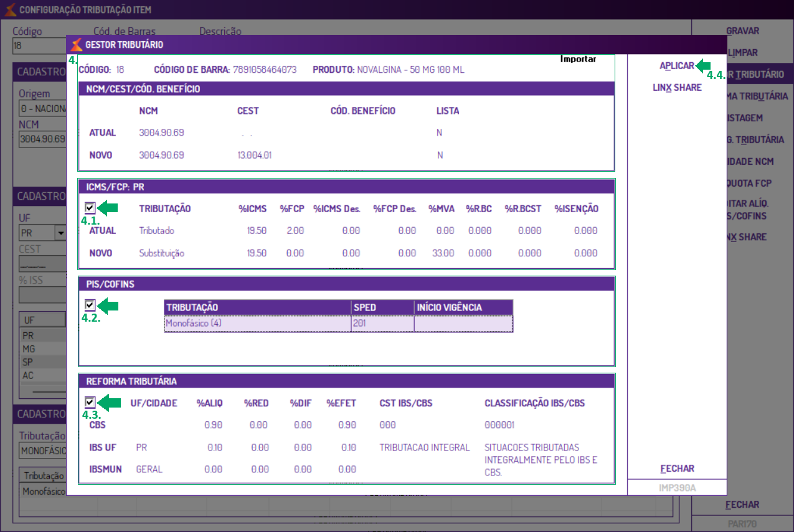The width and height of the screenshot is (794, 532).
Task: Open Linx Share in the Gestor panel
Action: tap(677, 88)
